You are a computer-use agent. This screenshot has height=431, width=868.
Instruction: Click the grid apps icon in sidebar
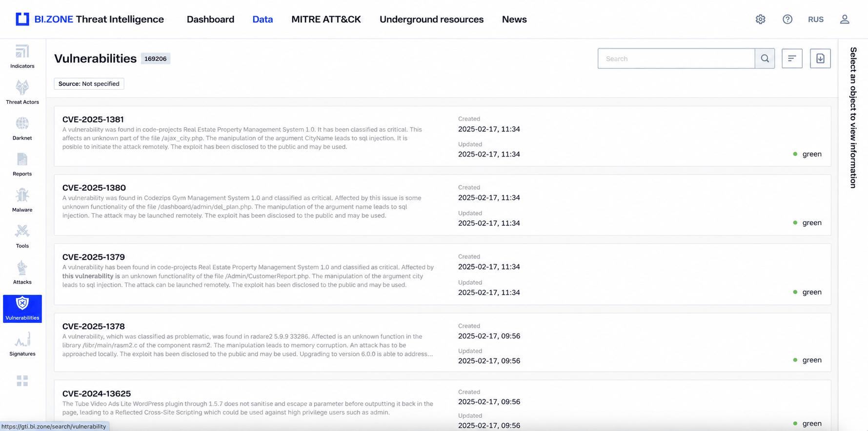(22, 381)
